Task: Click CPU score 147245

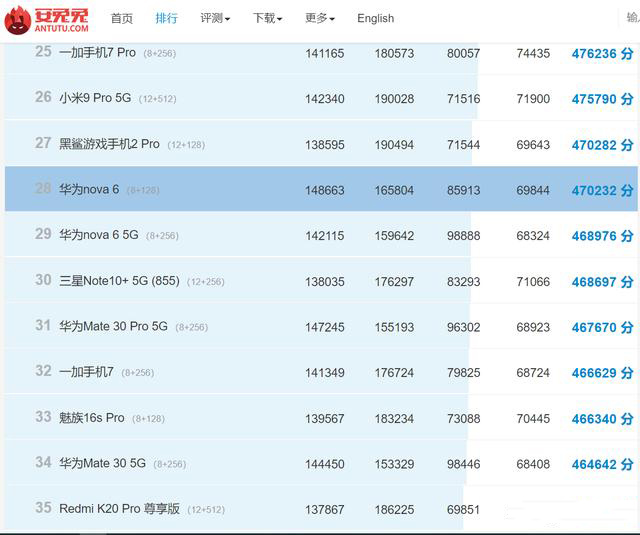Action: coord(325,327)
